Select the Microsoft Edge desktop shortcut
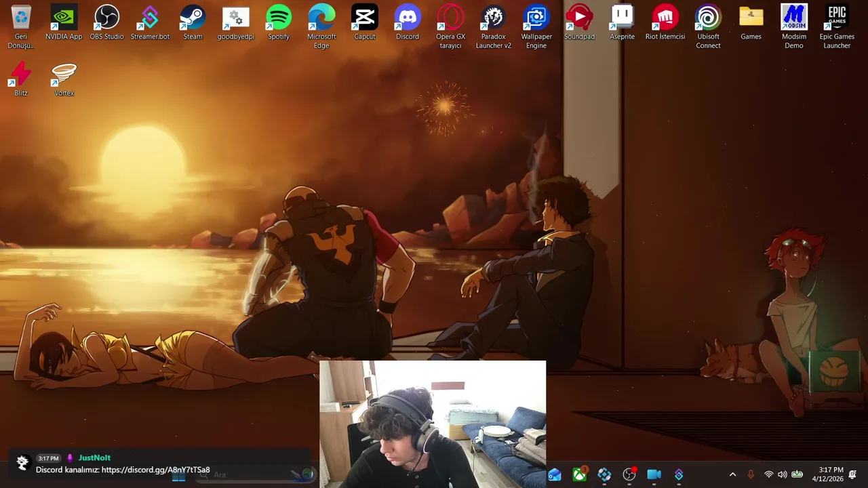 [x=321, y=27]
